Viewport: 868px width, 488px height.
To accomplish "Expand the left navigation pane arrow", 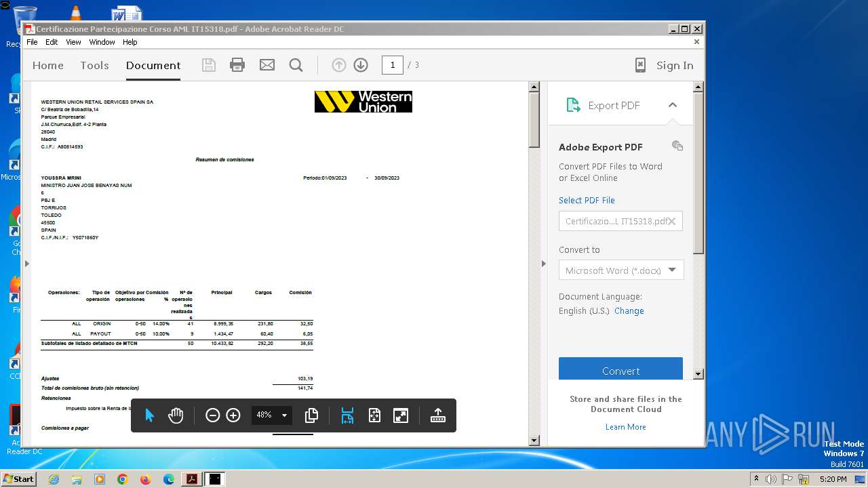I will pyautogui.click(x=27, y=263).
